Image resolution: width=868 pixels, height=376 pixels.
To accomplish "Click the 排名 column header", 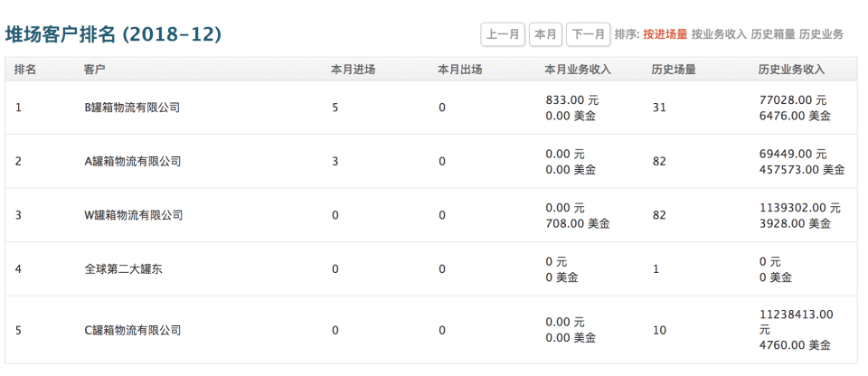I will 25,70.
